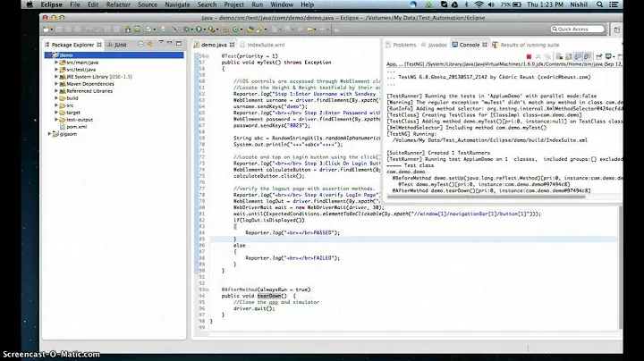
Task: Select the target folder in tree
Action: (x=73, y=113)
